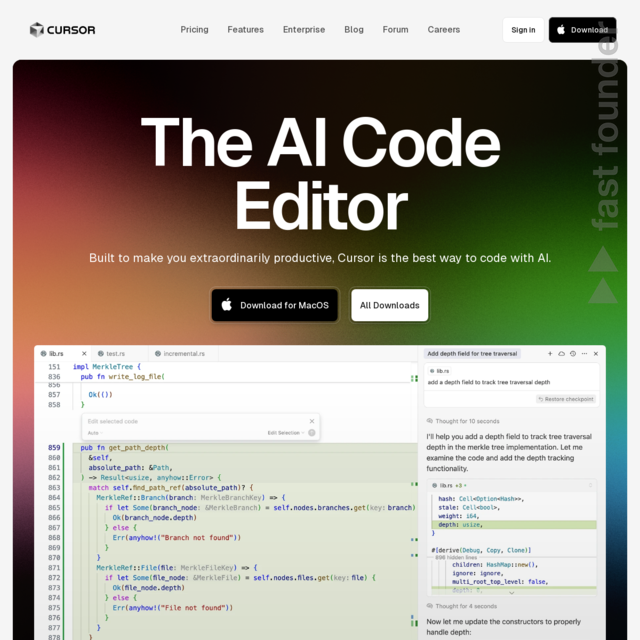Click the Apple icon in Download for MacOS

227,305
